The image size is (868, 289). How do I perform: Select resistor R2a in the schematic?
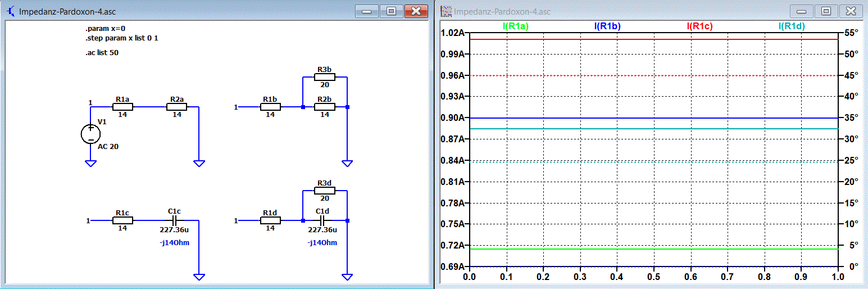176,107
